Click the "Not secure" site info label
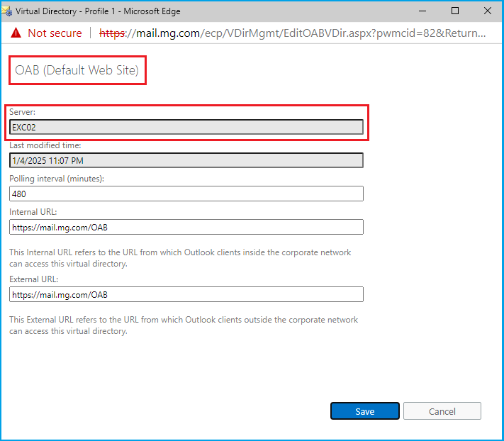504x441 pixels. pos(55,33)
